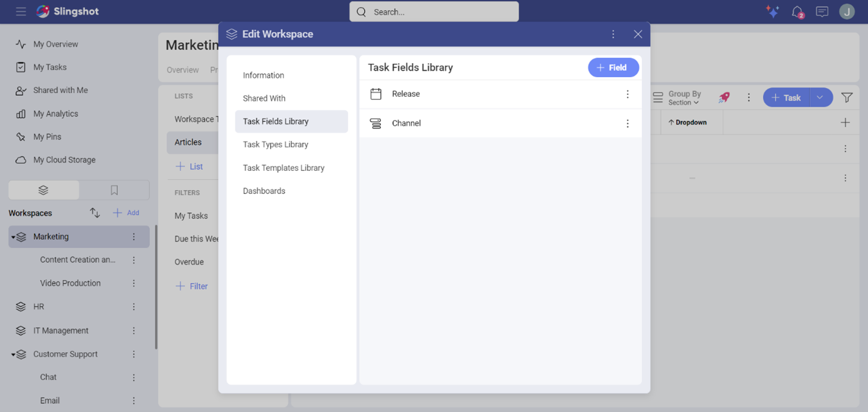This screenshot has height=412, width=868.
Task: Add a new Filter
Action: coord(191,286)
